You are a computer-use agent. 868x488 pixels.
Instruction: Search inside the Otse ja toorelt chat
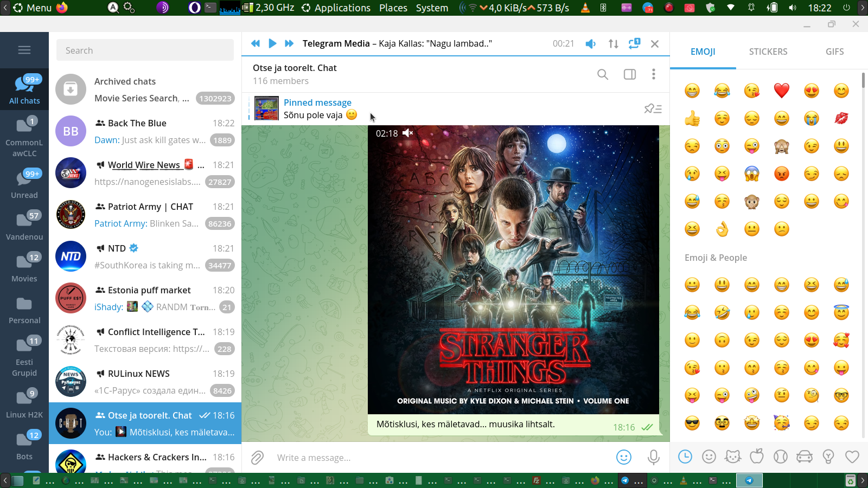(x=603, y=74)
